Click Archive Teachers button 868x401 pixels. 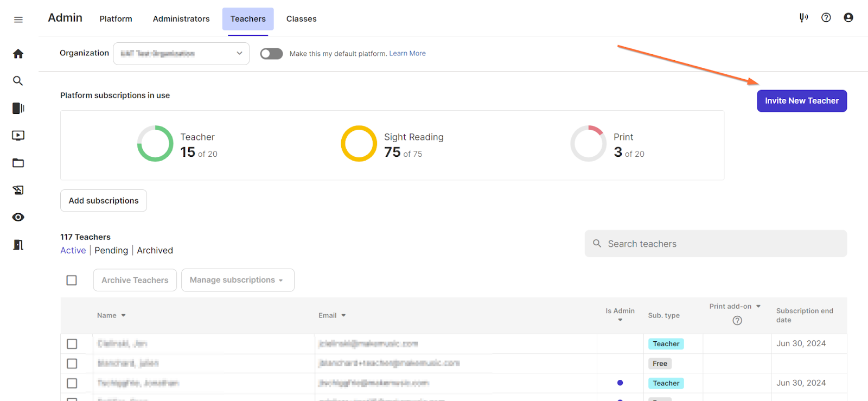[135, 280]
